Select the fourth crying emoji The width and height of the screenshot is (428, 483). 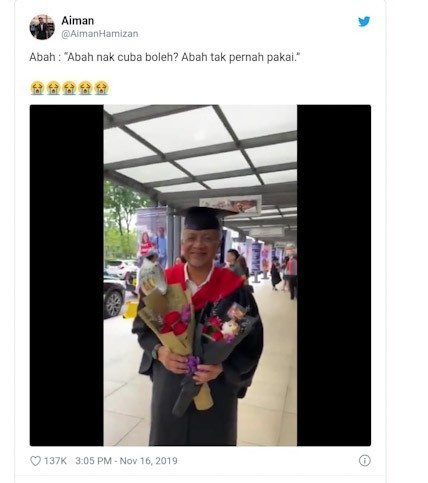pyautogui.click(x=85, y=88)
